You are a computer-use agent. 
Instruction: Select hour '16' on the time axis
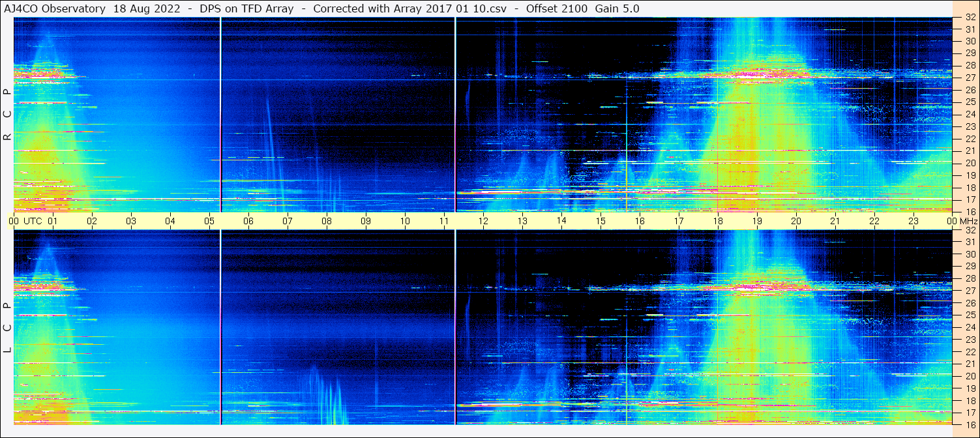point(640,221)
